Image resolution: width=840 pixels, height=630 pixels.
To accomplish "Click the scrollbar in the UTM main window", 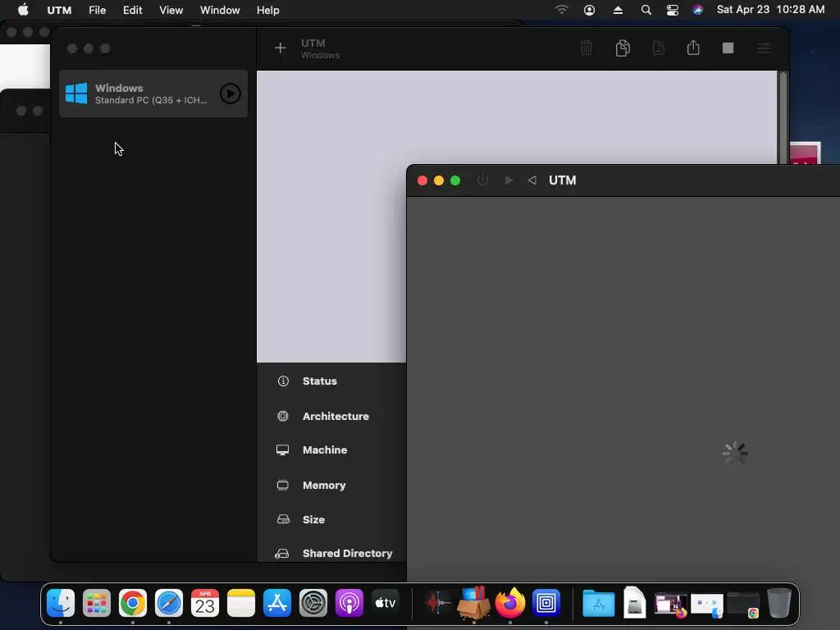I will [783, 118].
